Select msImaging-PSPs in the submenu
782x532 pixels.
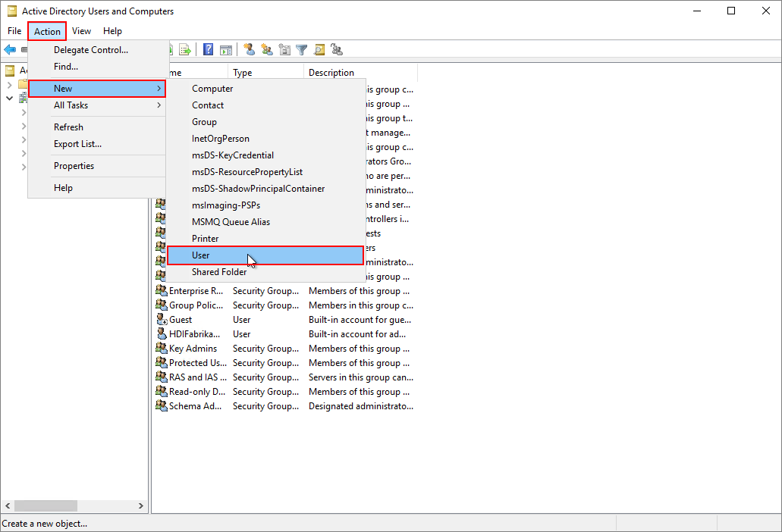265,205
